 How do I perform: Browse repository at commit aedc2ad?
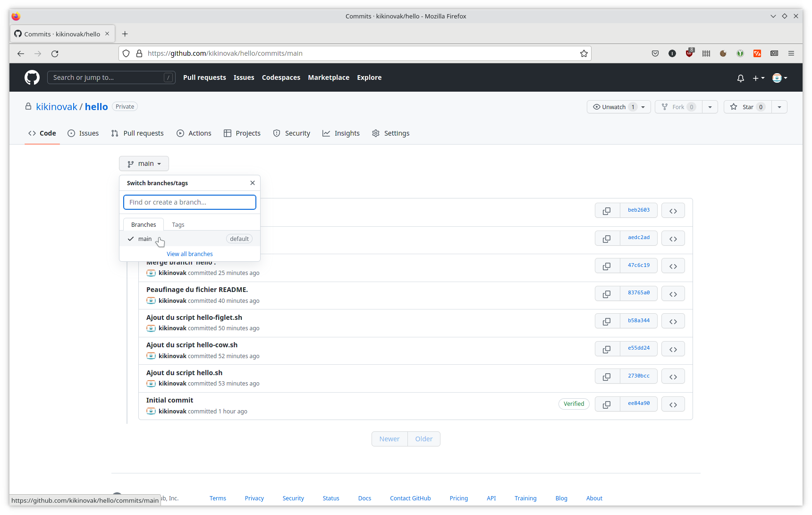coord(673,239)
